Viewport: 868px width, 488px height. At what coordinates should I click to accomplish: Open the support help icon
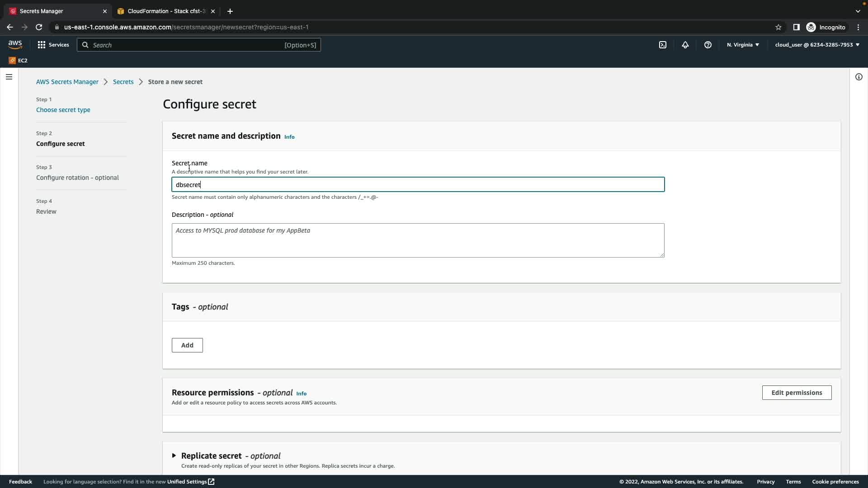point(708,45)
